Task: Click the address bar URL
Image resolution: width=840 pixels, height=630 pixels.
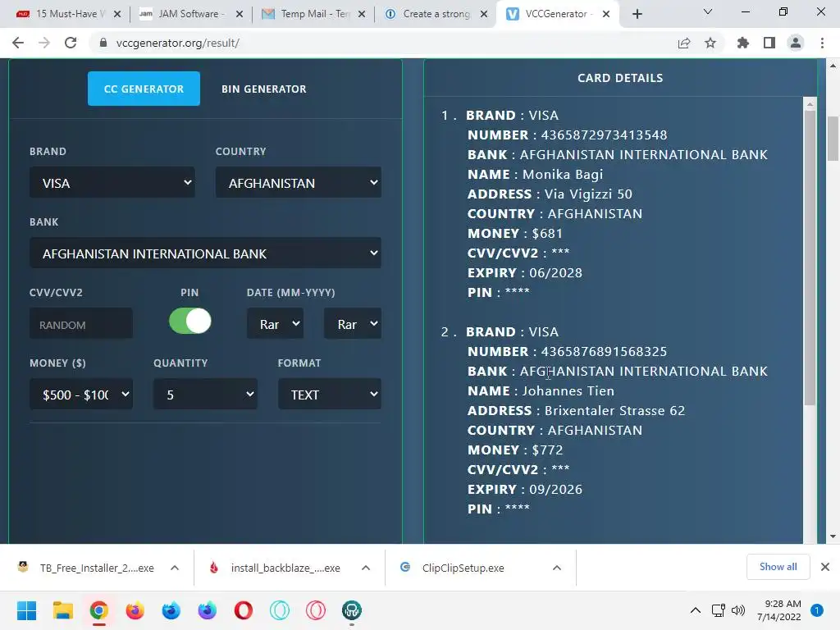Action: tap(177, 43)
